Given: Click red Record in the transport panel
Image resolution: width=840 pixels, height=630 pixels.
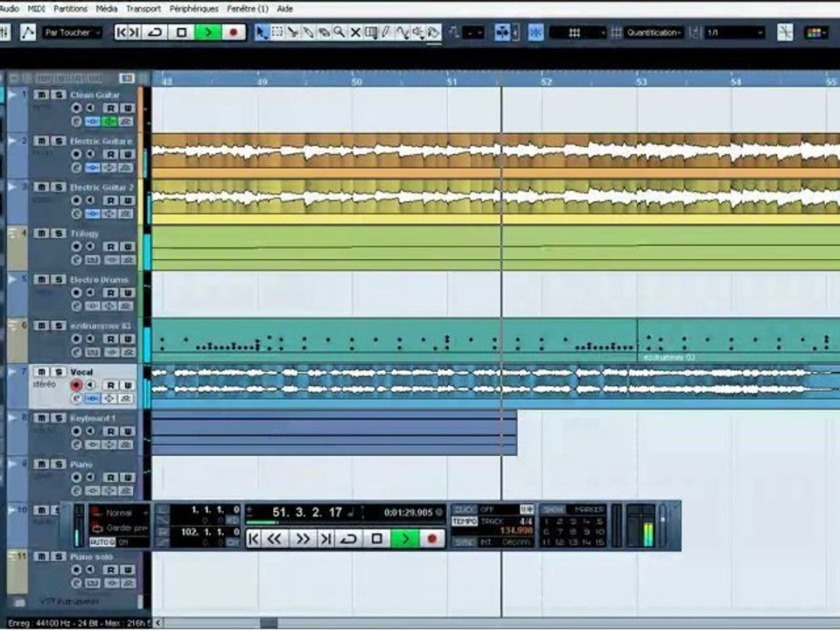Looking at the screenshot, I should tap(431, 538).
